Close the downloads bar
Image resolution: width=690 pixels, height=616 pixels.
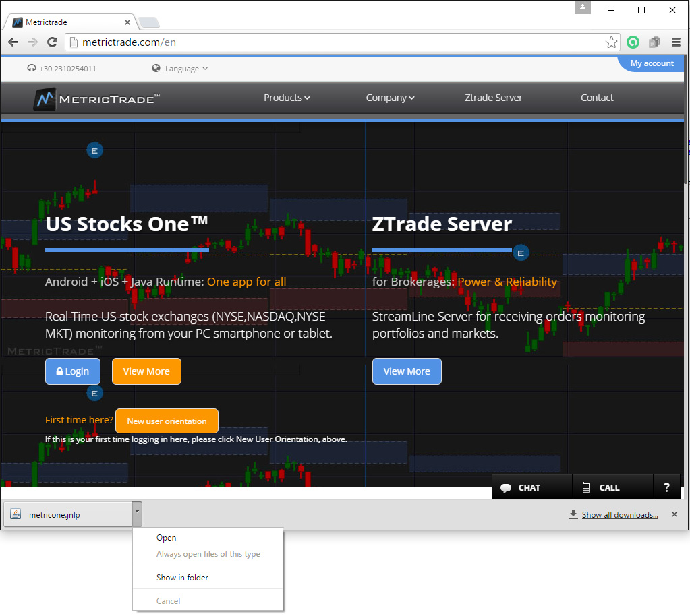pyautogui.click(x=674, y=514)
